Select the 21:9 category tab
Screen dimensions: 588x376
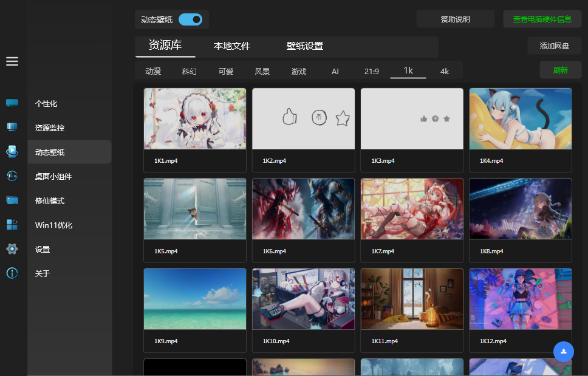(x=372, y=71)
